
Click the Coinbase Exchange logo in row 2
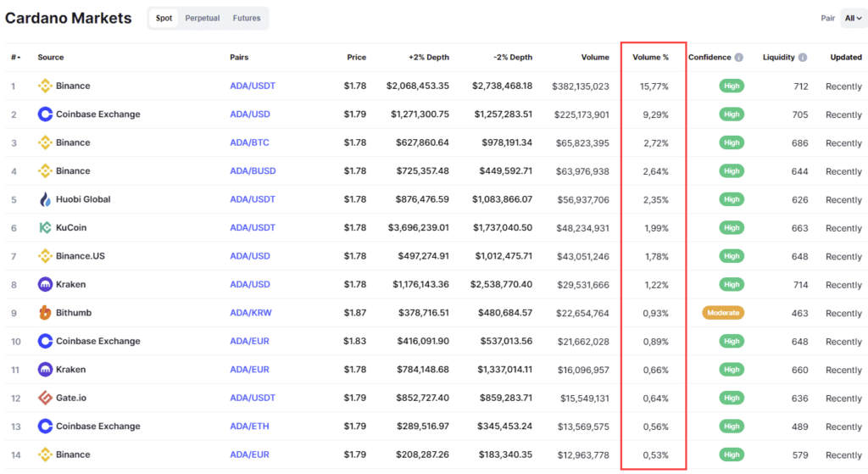[45, 114]
